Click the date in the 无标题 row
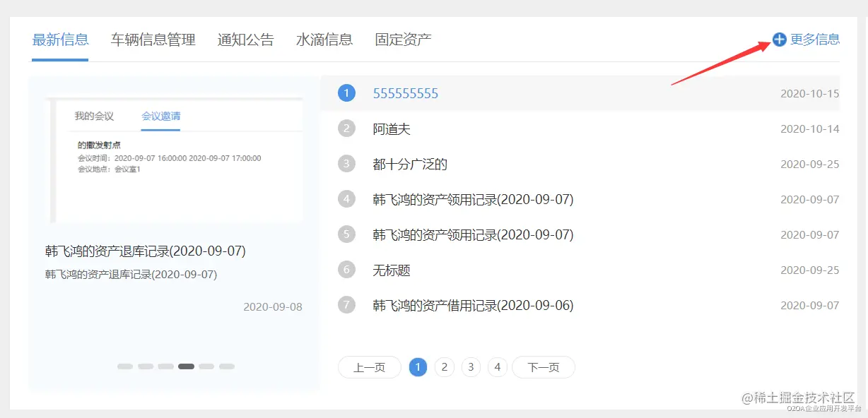 (x=810, y=270)
